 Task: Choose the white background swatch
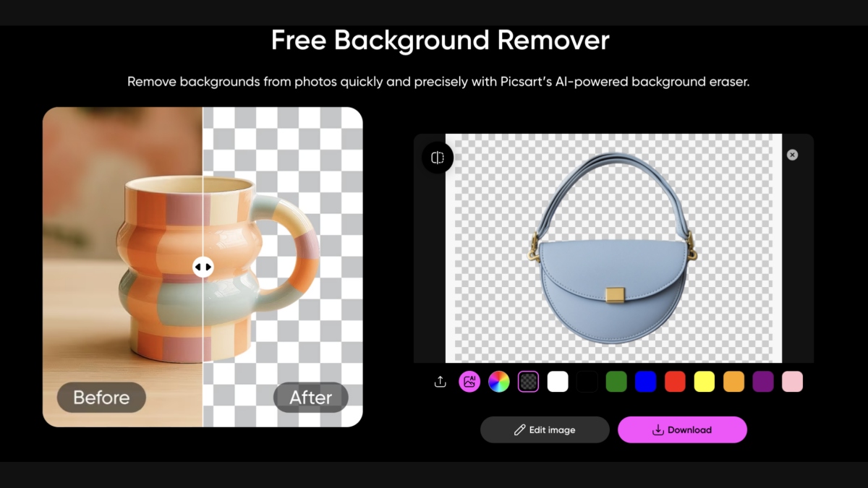[x=558, y=381]
